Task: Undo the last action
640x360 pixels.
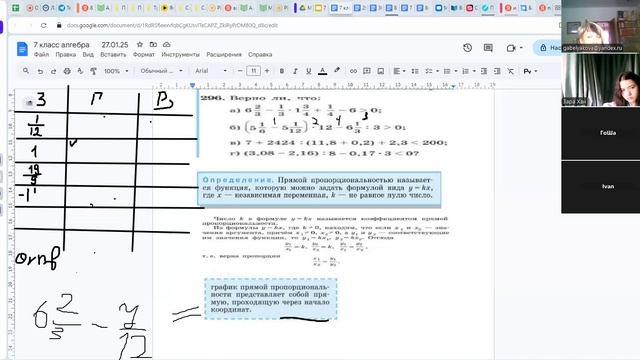Action: point(40,71)
